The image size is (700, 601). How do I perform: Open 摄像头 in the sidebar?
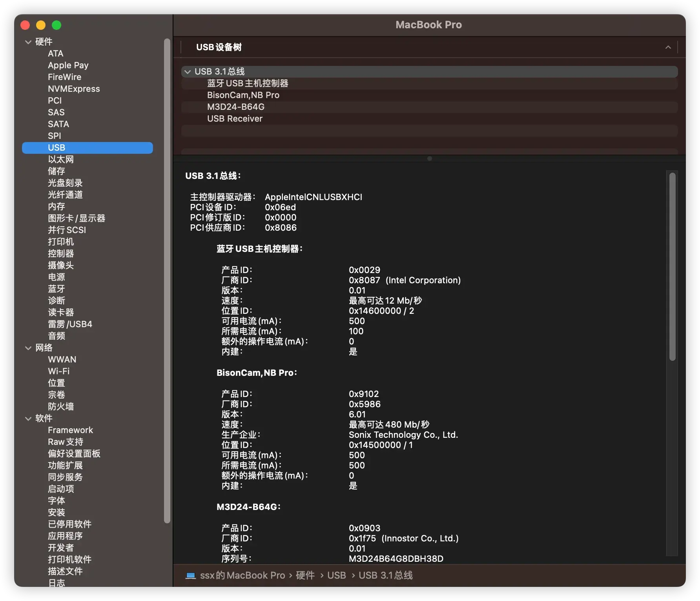click(61, 265)
